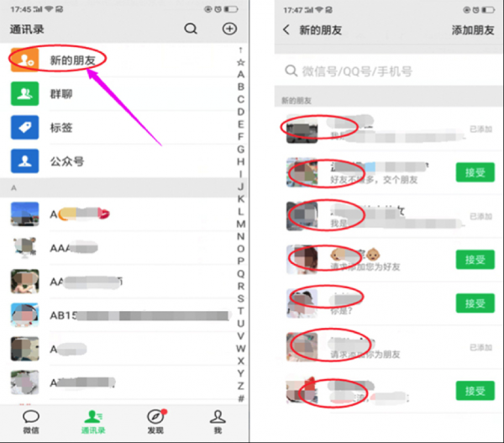504x443 pixels.
Task: Jump to letter M in index bar
Action: coord(241,224)
